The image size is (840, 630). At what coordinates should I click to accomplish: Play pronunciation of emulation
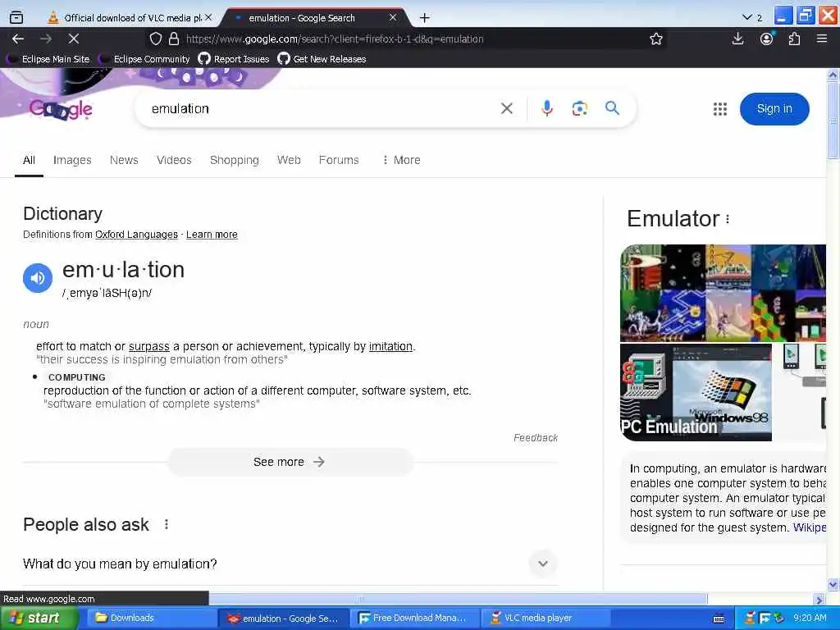(38, 278)
